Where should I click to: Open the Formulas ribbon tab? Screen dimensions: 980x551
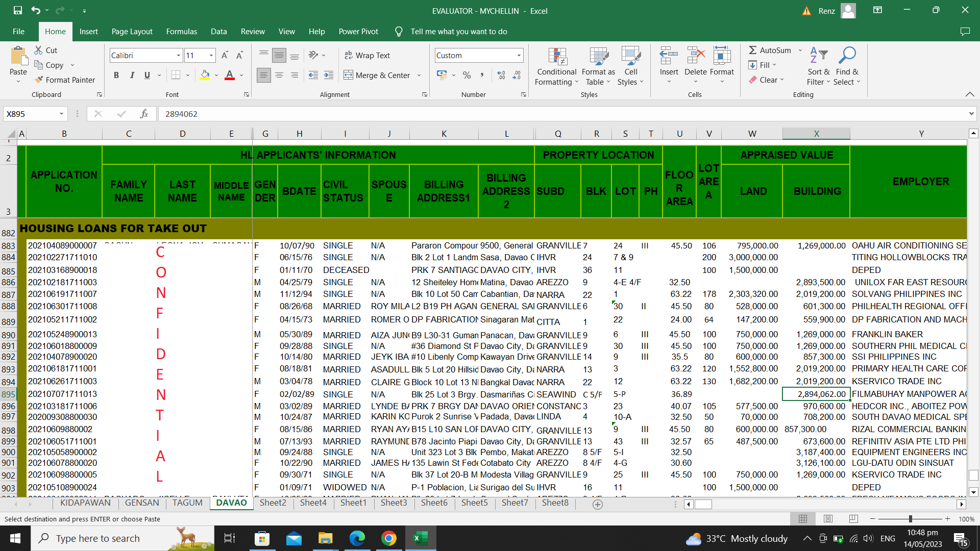pyautogui.click(x=181, y=32)
